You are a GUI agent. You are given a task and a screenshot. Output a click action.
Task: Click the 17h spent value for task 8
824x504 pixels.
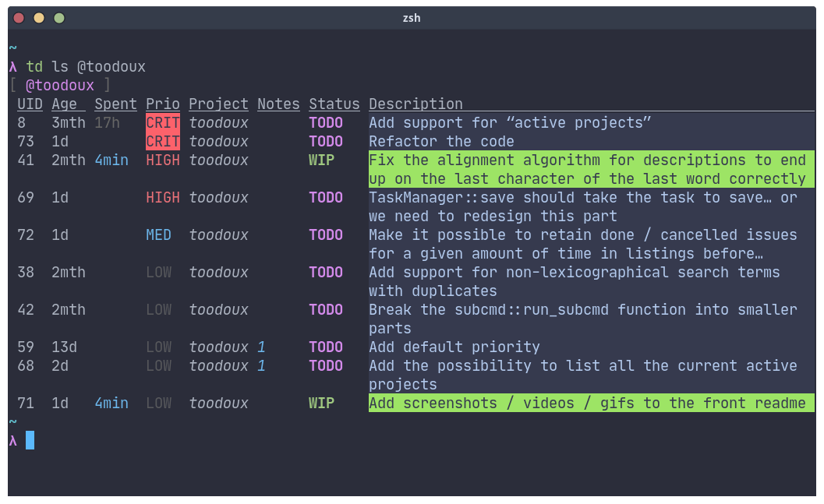(108, 123)
